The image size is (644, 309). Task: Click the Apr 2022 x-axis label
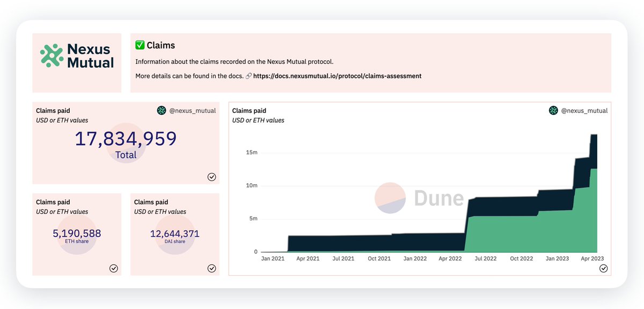pos(450,258)
